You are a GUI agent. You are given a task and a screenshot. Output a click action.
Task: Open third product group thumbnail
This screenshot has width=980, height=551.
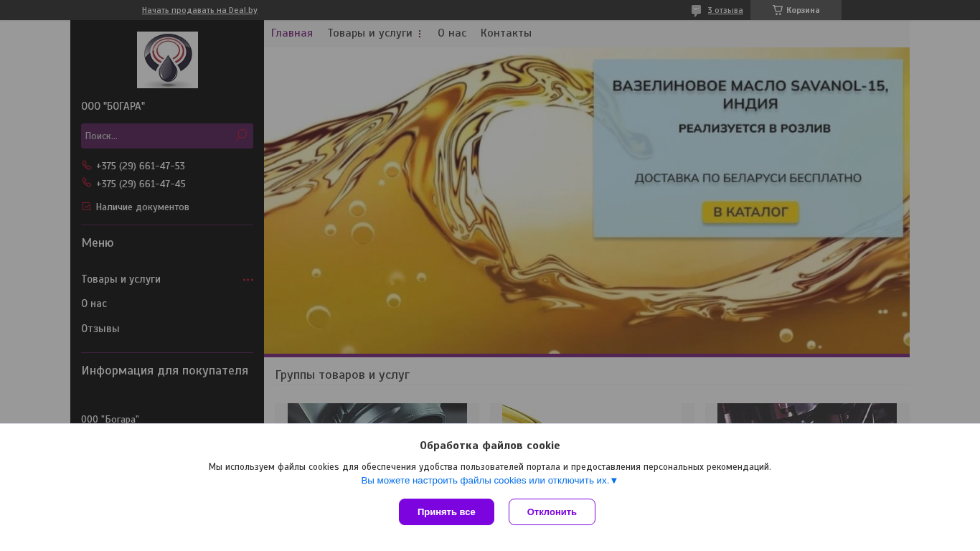pyautogui.click(x=807, y=413)
